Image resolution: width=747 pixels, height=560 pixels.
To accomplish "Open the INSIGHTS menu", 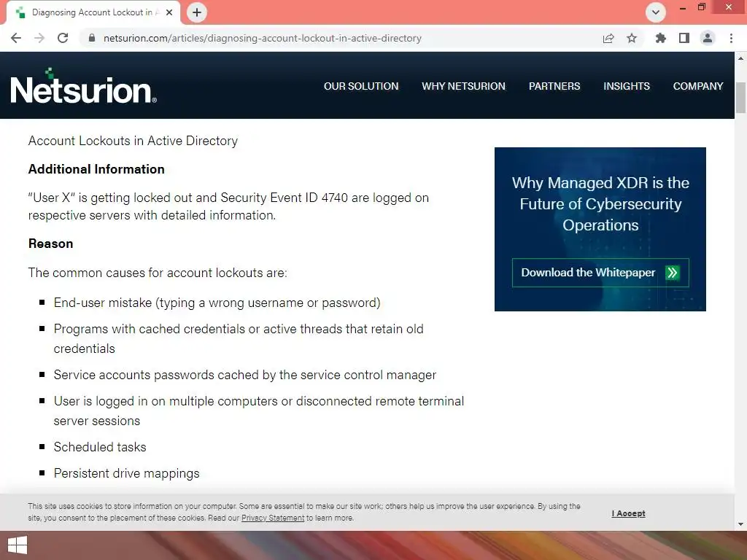I will pos(627,86).
